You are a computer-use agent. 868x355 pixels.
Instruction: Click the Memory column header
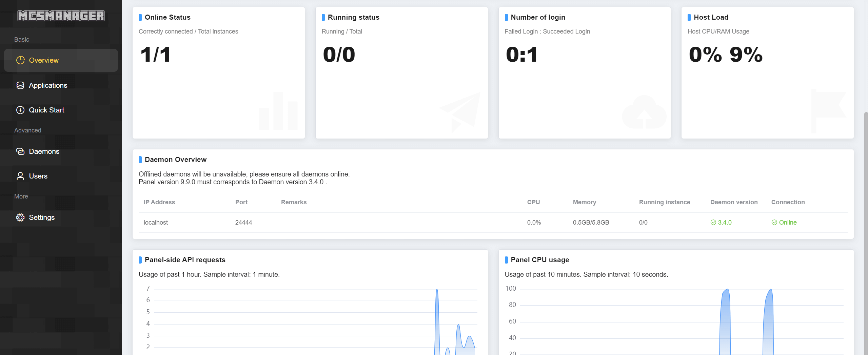tap(585, 202)
